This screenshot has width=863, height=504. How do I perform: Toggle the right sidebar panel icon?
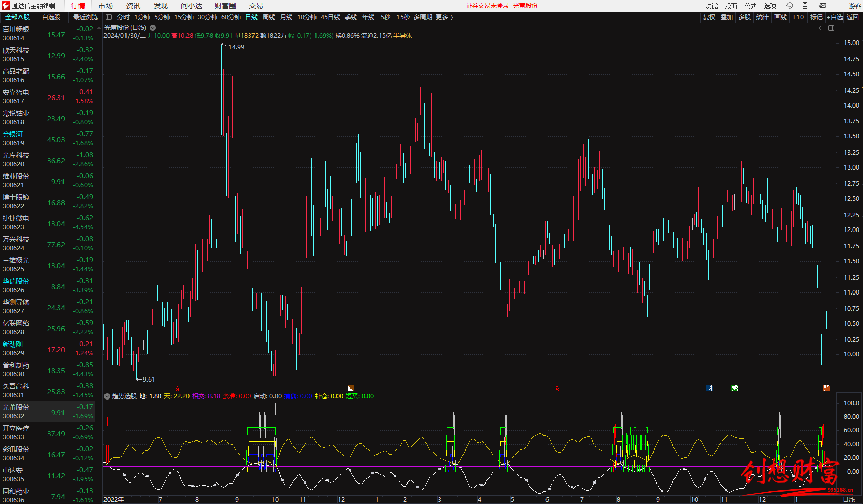click(831, 28)
